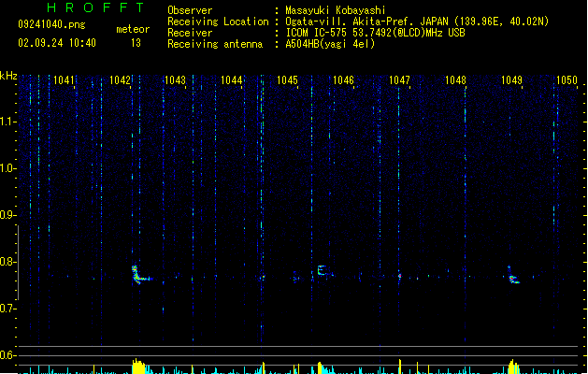Image resolution: width=588 pixels, height=374 pixels.
Task: Click the 0.8 kHz frequency label
Action: coord(8,262)
